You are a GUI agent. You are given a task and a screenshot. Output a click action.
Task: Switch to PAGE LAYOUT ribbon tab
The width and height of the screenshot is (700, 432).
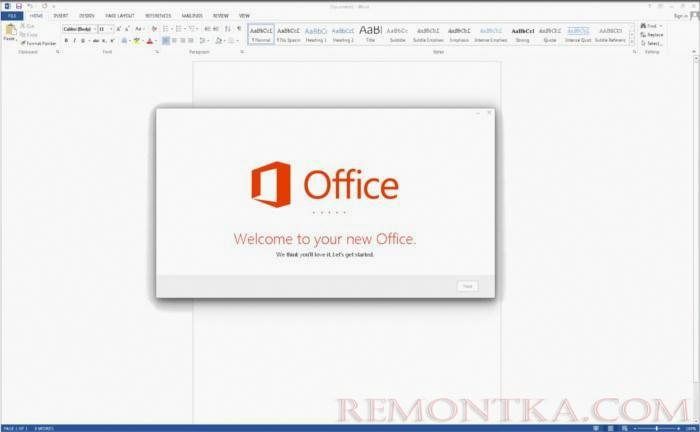[120, 16]
